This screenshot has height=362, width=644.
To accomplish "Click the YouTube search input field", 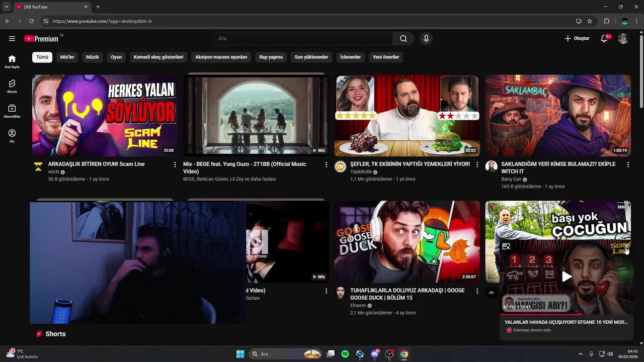I will [303, 39].
